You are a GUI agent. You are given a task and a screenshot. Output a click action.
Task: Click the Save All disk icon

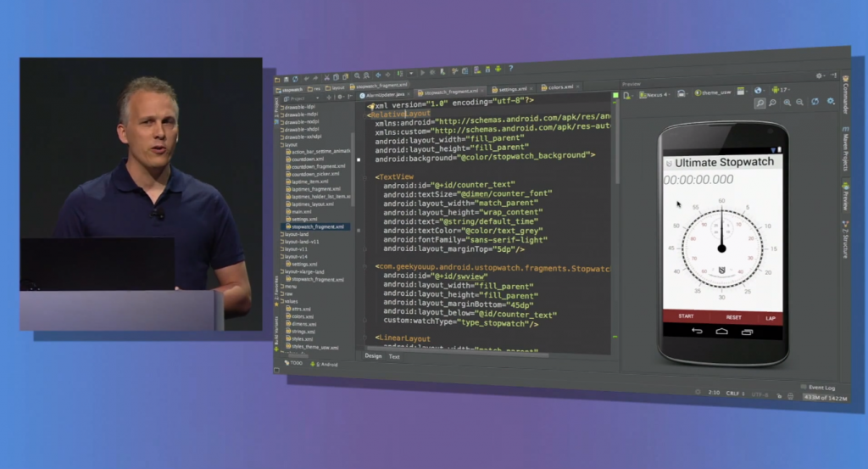287,80
